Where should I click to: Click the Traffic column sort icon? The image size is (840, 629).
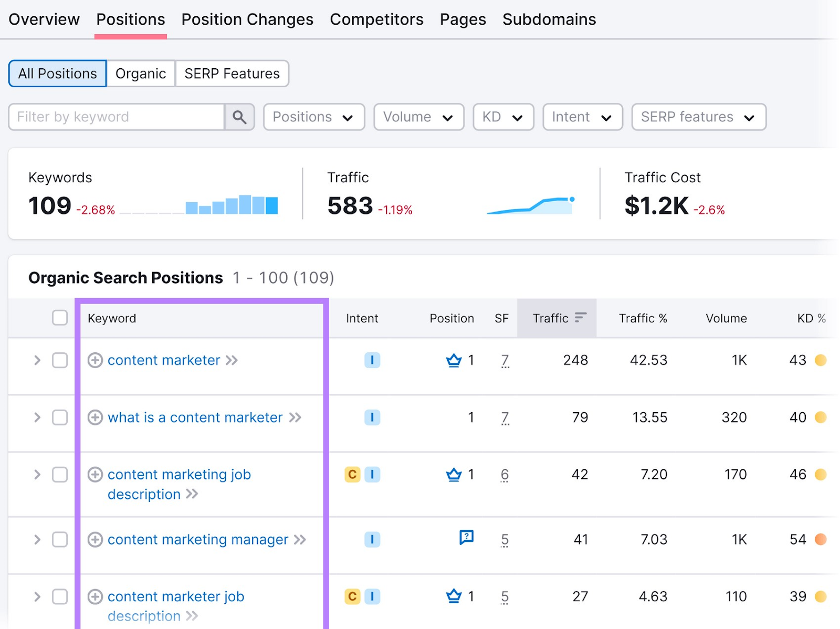[580, 318]
